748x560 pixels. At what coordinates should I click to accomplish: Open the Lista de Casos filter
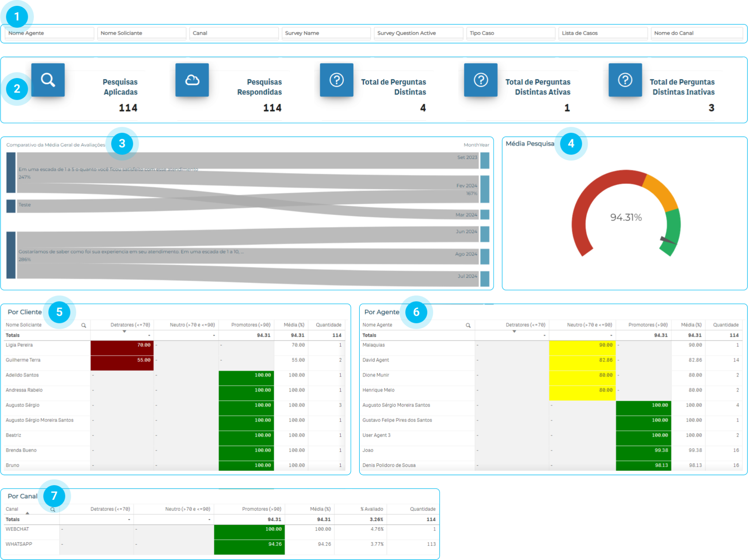[x=603, y=33]
